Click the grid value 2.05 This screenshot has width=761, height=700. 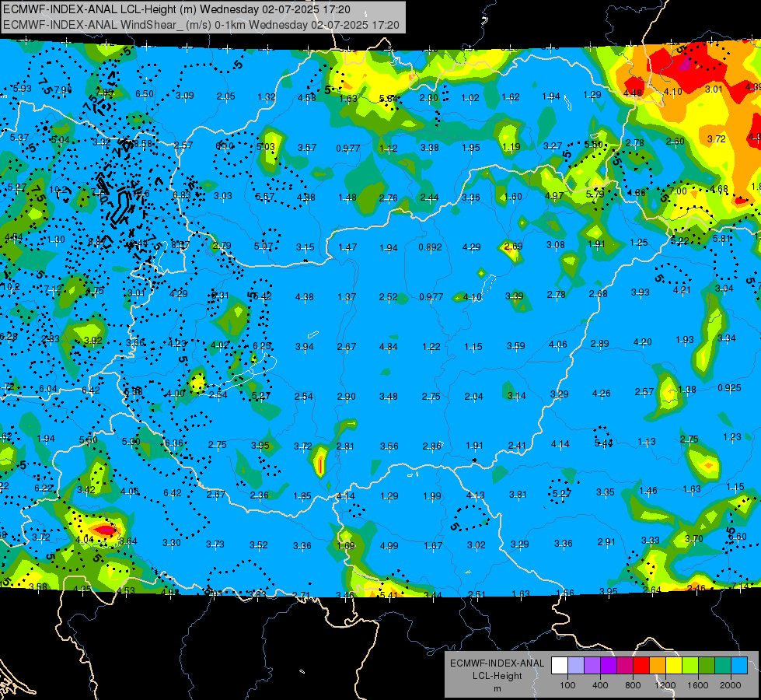click(x=225, y=96)
